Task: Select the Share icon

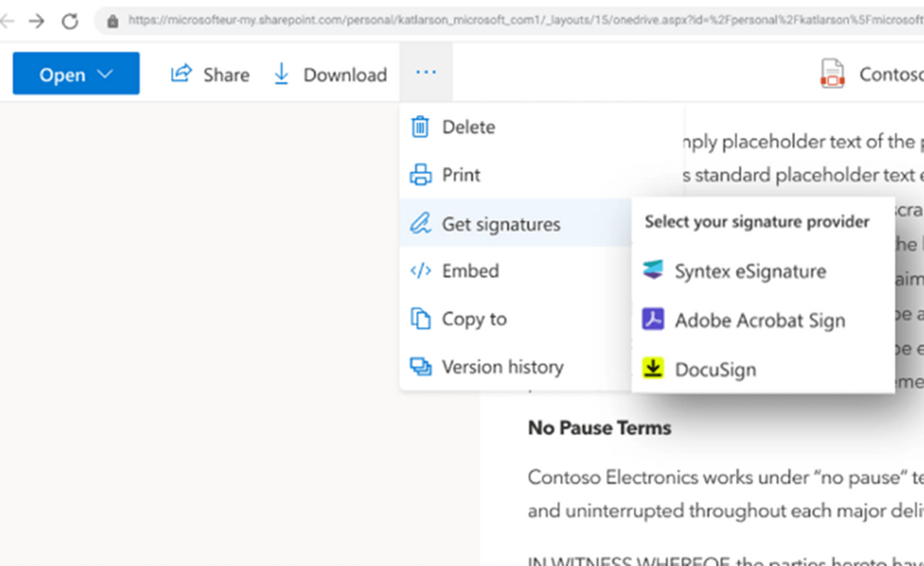Action: (x=181, y=73)
